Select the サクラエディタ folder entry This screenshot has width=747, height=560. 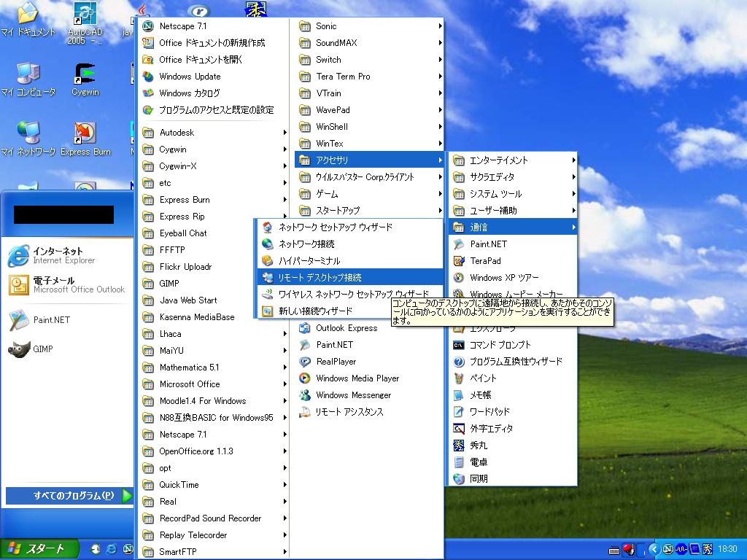click(x=513, y=177)
